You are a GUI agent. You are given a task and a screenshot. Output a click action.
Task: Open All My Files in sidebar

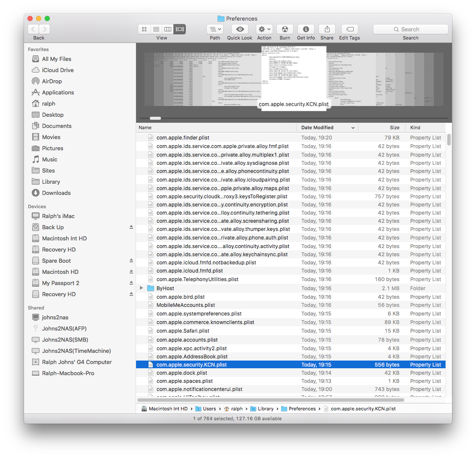57,59
